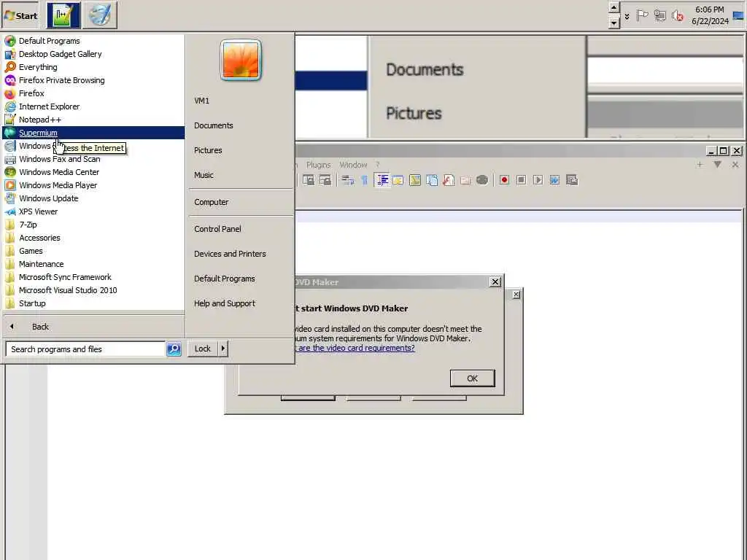747x560 pixels.
Task: Open Windows Update
Action: (x=49, y=198)
